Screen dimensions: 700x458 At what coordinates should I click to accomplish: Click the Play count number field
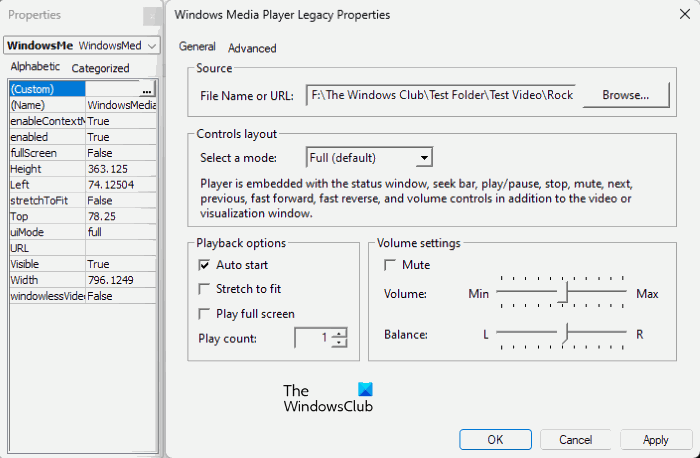(313, 338)
